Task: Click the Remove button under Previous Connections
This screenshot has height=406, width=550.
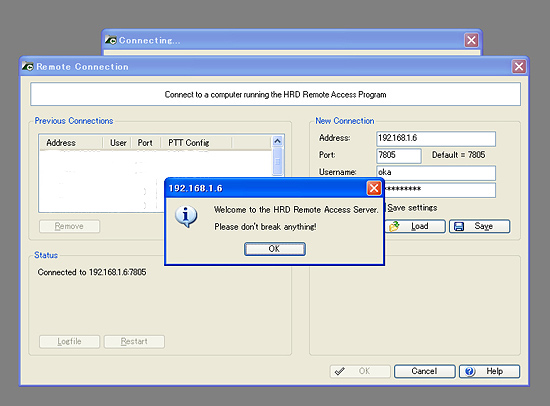Action: tap(69, 226)
